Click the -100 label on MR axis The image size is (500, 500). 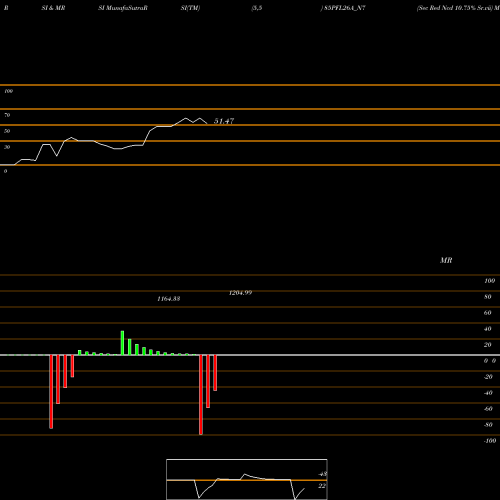pyautogui.click(x=490, y=441)
